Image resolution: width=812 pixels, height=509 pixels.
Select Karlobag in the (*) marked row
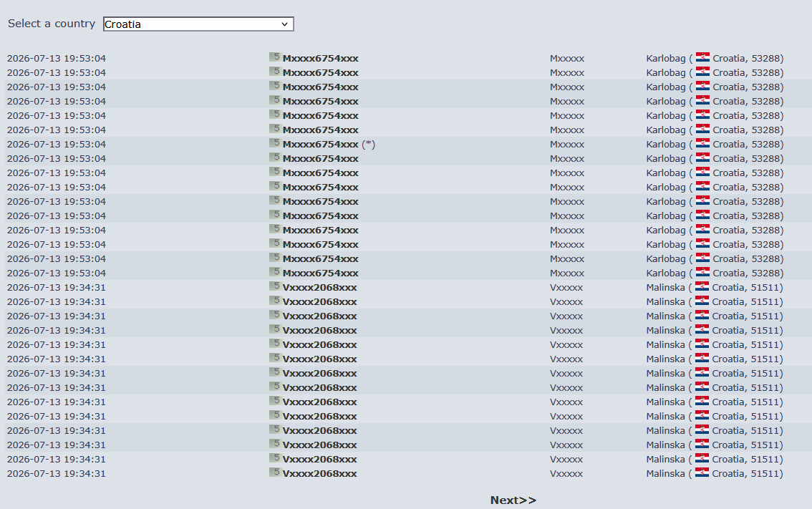[666, 145]
